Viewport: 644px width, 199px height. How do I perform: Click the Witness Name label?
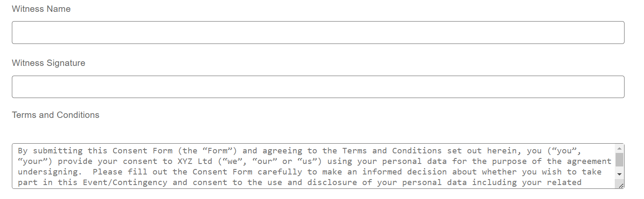point(41,9)
